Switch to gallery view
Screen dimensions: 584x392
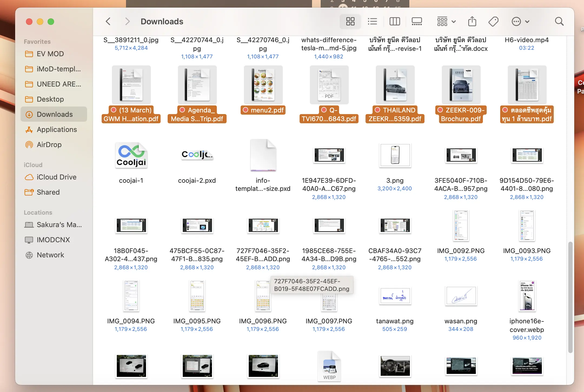click(x=417, y=21)
